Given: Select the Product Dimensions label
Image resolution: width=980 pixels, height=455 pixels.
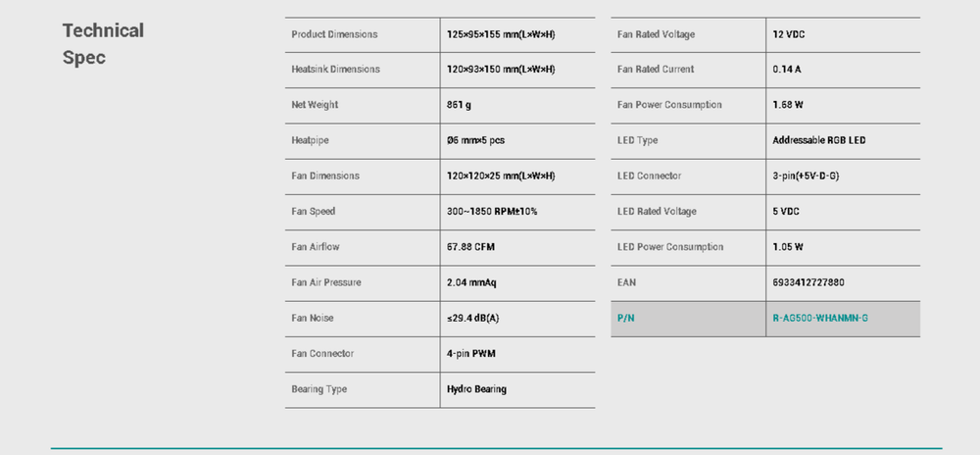Looking at the screenshot, I should [334, 34].
